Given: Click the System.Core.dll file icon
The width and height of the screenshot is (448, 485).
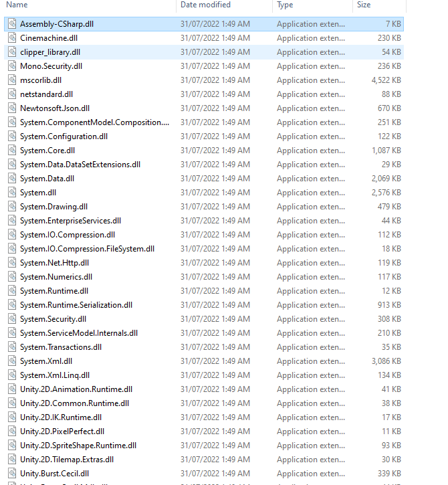Looking at the screenshot, I should (12, 151).
